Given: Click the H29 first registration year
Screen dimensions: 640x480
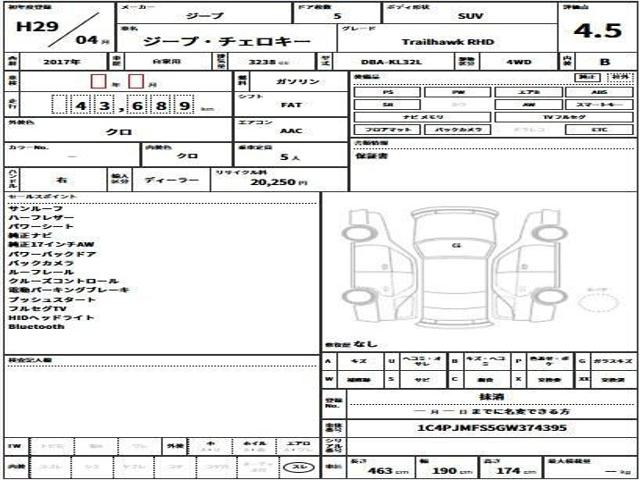Looking at the screenshot, I should 37,27.
